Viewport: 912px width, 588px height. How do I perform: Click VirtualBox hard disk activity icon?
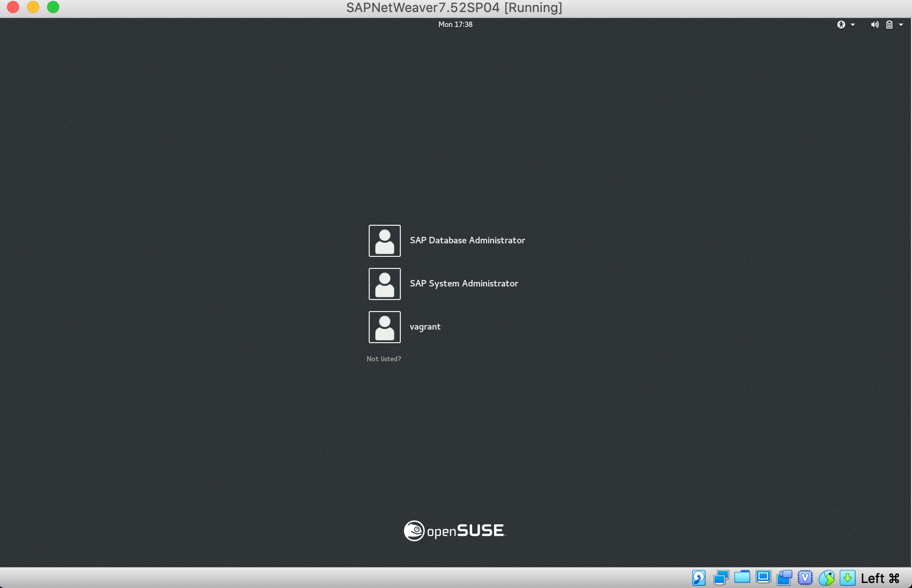pyautogui.click(x=699, y=578)
